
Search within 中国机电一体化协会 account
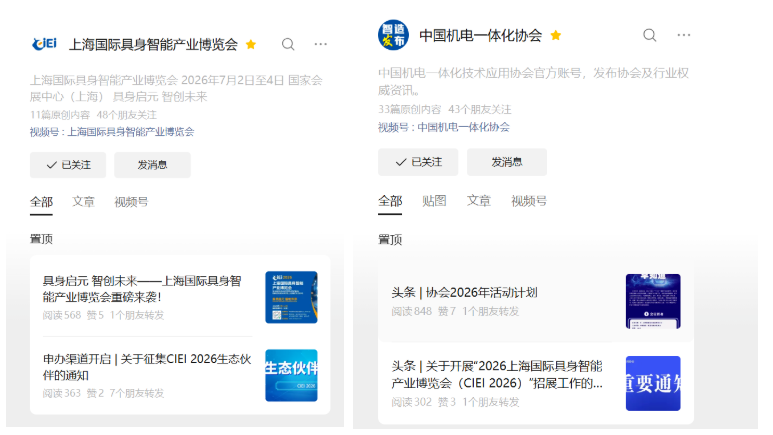click(649, 35)
